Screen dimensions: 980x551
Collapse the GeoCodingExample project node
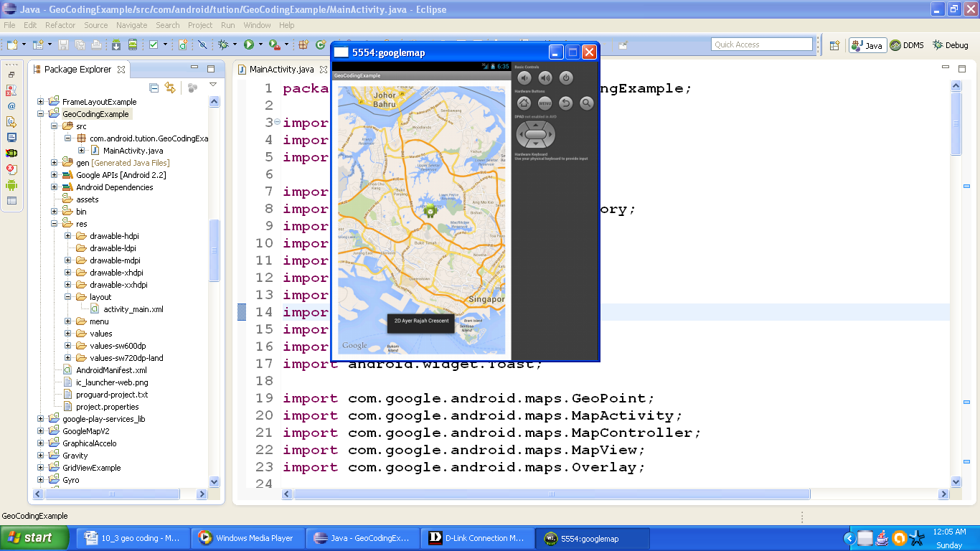tap(41, 114)
